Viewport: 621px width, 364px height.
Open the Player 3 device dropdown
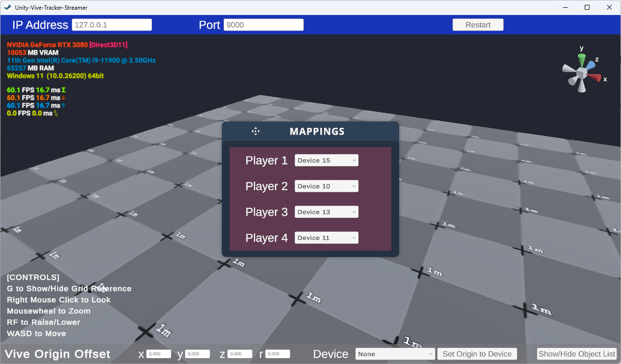point(326,212)
